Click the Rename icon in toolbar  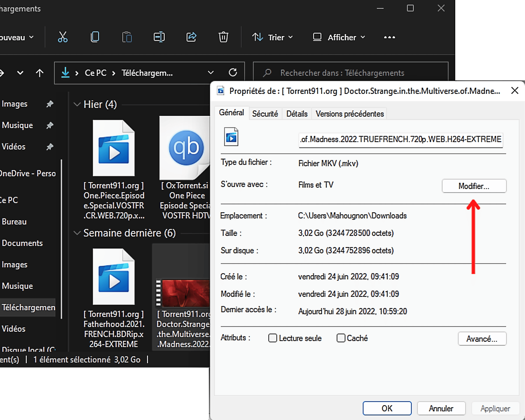pyautogui.click(x=159, y=37)
